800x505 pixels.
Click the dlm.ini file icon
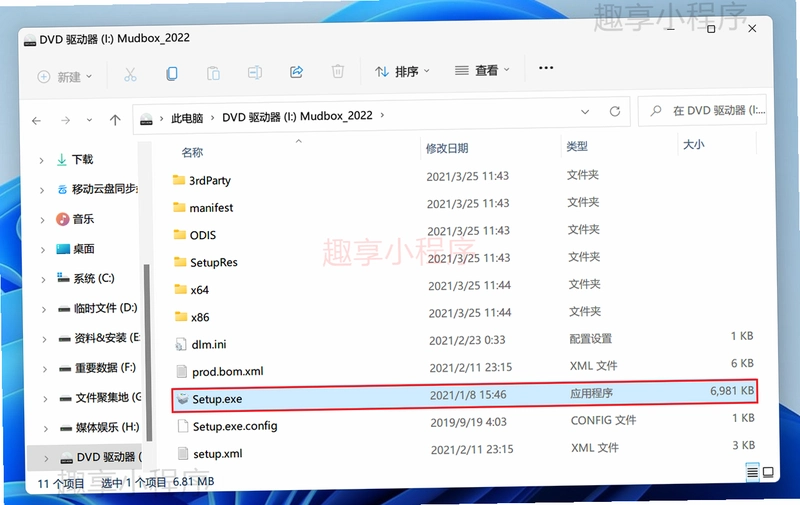(x=181, y=344)
